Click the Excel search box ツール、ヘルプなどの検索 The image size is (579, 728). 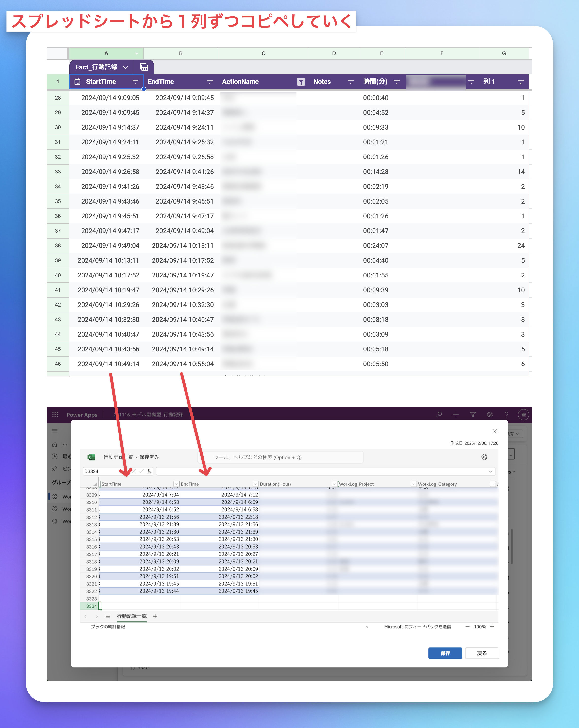point(280,457)
